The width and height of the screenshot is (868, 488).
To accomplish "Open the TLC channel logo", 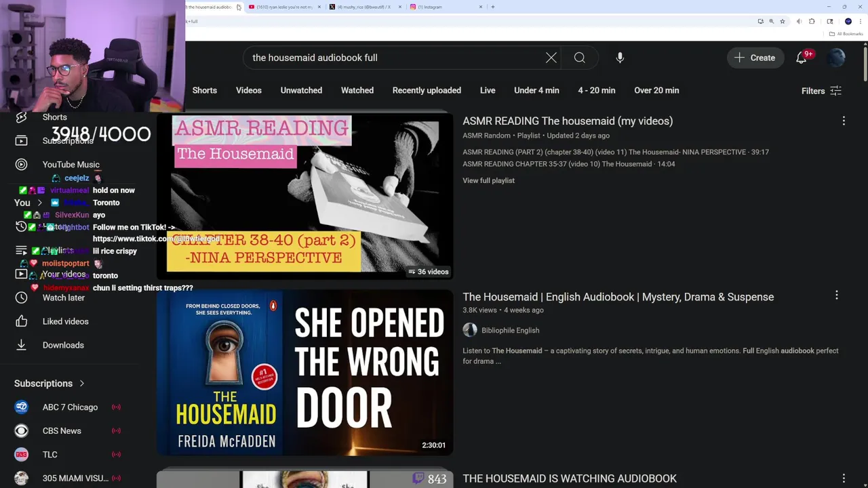I will tap(21, 455).
